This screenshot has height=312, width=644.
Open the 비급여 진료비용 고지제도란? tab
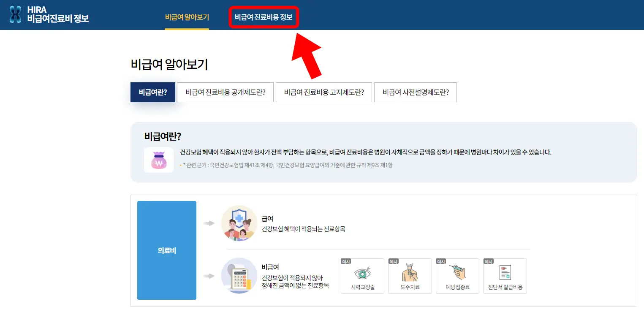pyautogui.click(x=323, y=92)
